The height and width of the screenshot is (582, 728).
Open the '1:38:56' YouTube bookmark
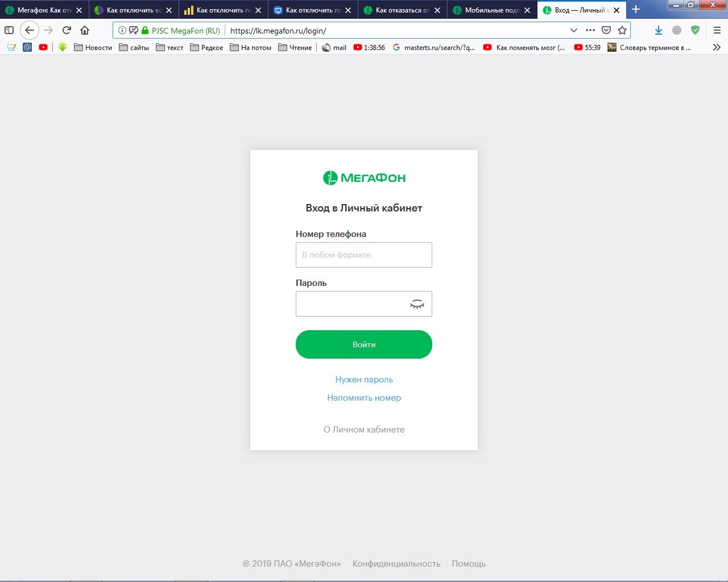tap(369, 48)
